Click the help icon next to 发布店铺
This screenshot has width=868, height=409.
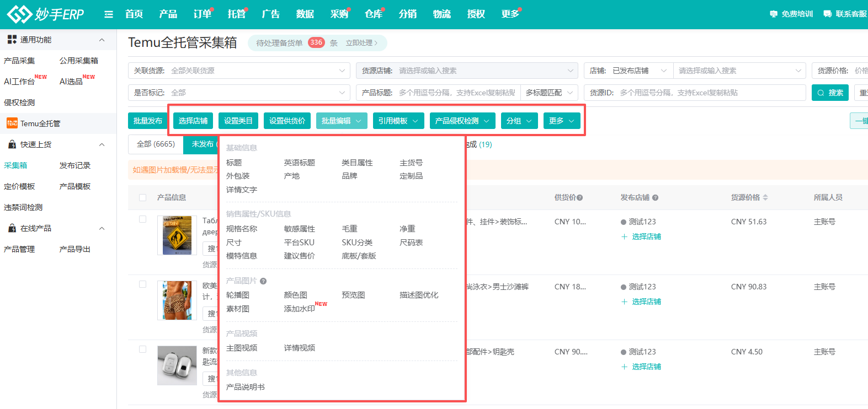point(655,198)
